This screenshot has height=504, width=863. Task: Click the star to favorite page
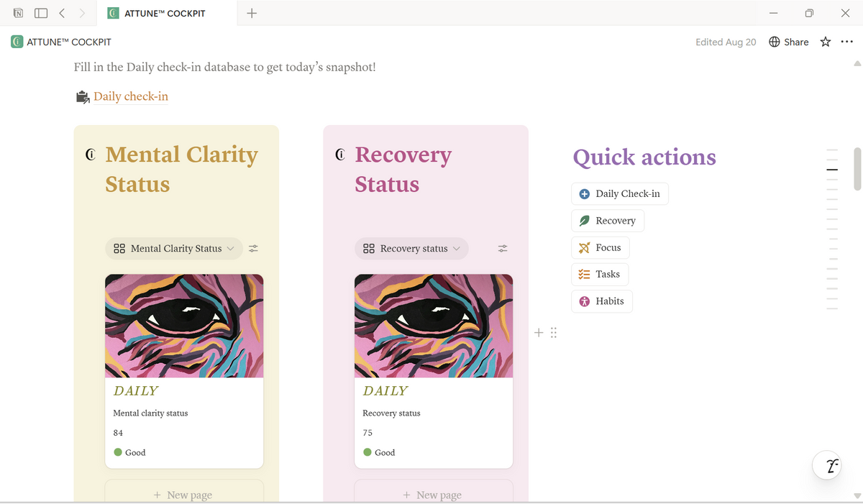(x=826, y=42)
